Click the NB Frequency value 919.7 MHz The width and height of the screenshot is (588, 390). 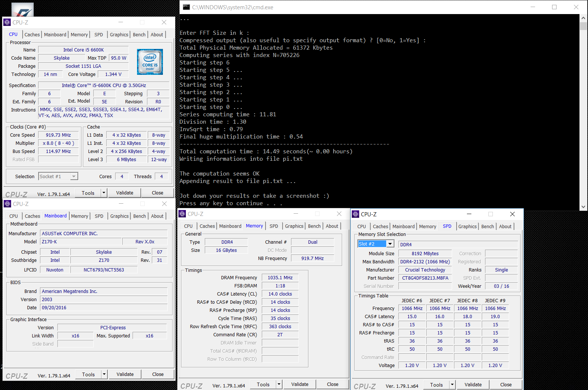tap(313, 259)
